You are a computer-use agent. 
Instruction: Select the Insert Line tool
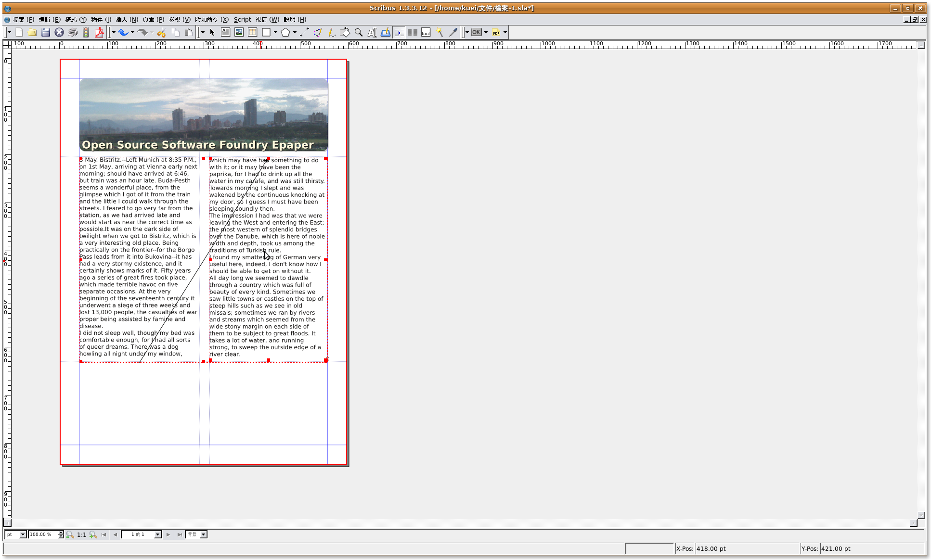point(304,32)
